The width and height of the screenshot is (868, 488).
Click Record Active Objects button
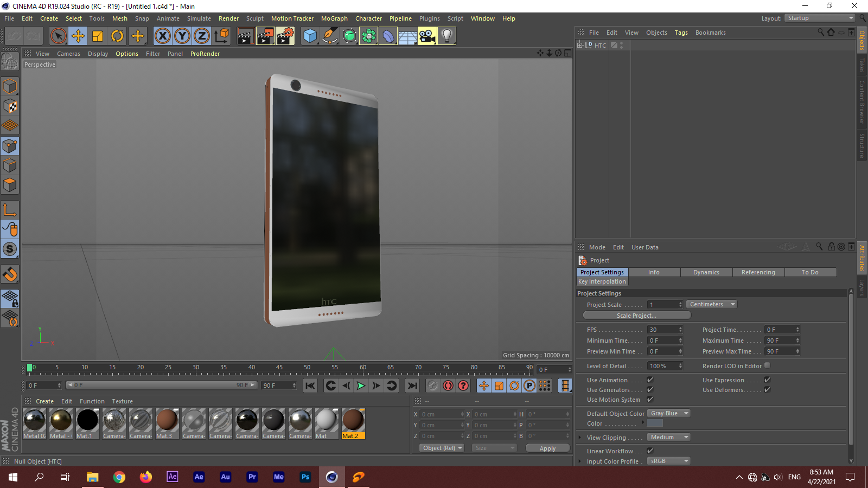pos(432,386)
